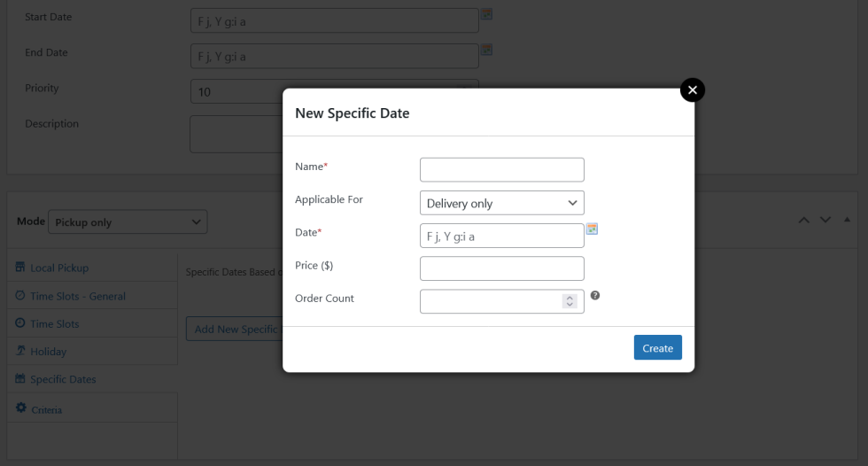Open calendar picker beside modal Date field
Image resolution: width=868 pixels, height=466 pixels.
click(x=593, y=229)
